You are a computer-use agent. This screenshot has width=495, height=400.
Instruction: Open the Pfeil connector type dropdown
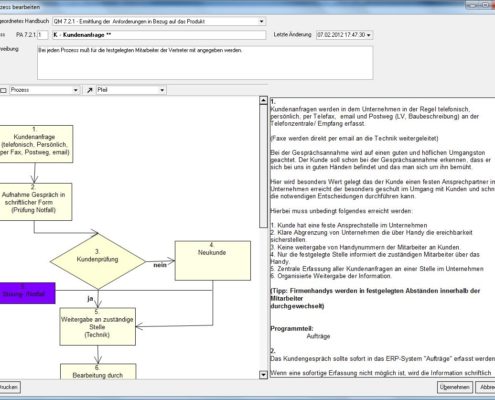(162, 90)
